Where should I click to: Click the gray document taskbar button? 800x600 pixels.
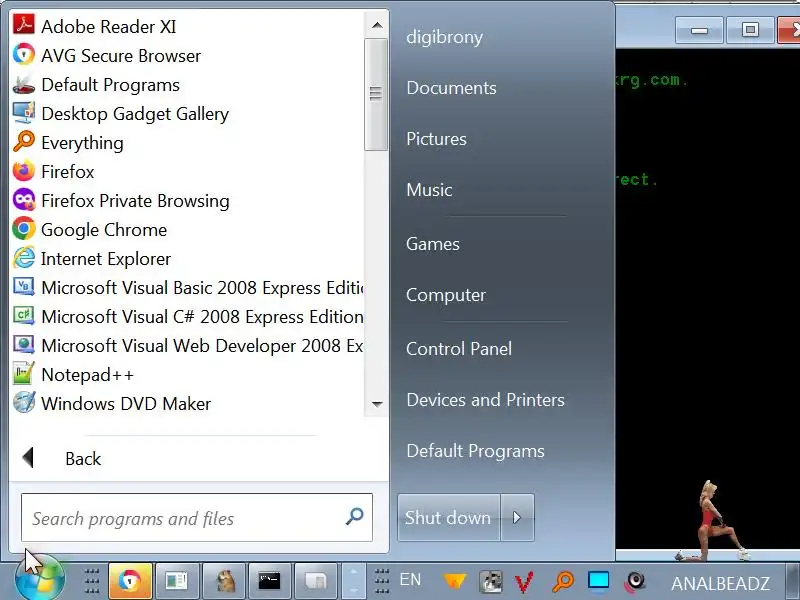(x=316, y=581)
